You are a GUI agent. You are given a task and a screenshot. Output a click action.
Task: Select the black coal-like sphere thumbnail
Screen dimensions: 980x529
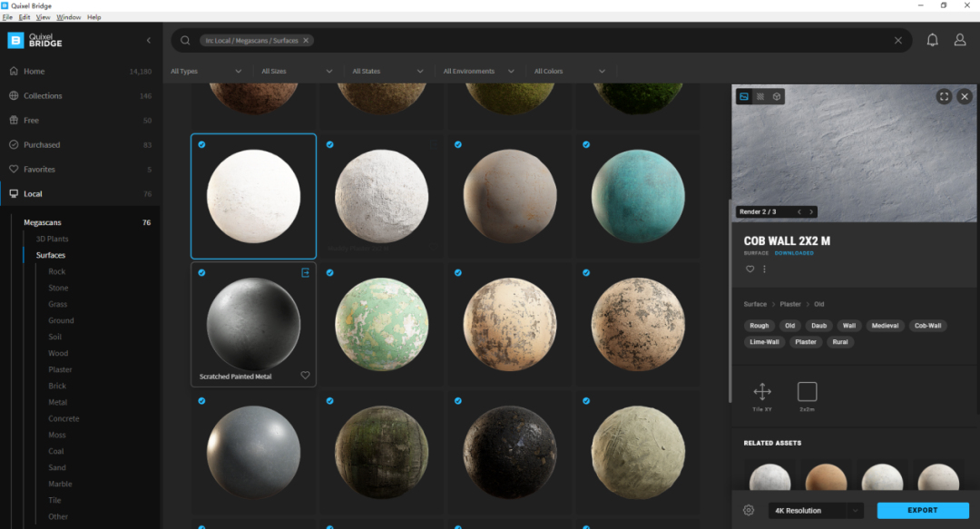pyautogui.click(x=509, y=453)
